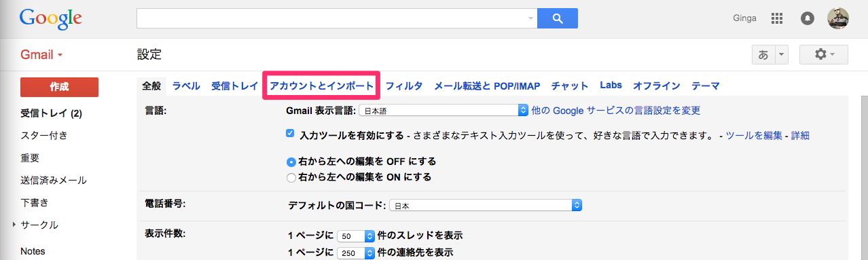
Task: Open the Gmail product dropdown
Action: pos(41,54)
